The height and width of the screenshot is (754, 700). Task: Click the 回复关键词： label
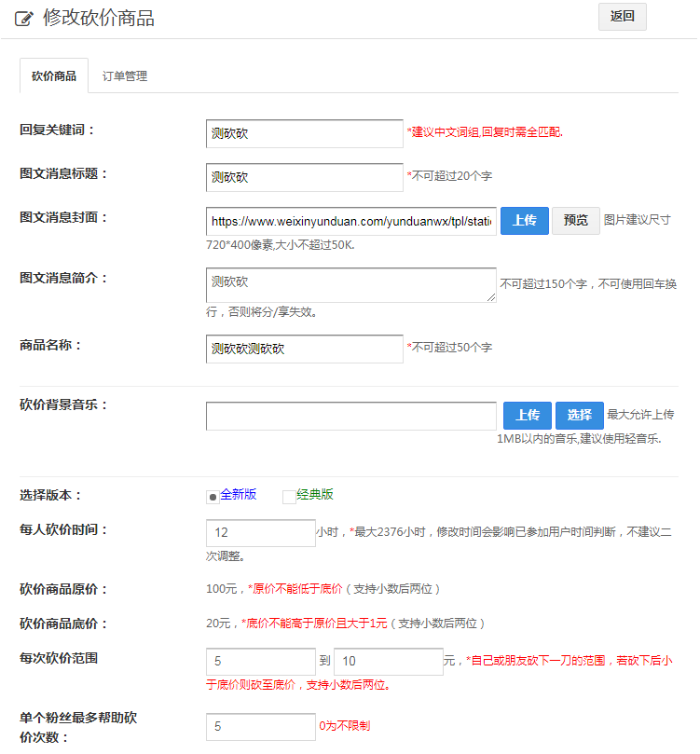(x=57, y=130)
